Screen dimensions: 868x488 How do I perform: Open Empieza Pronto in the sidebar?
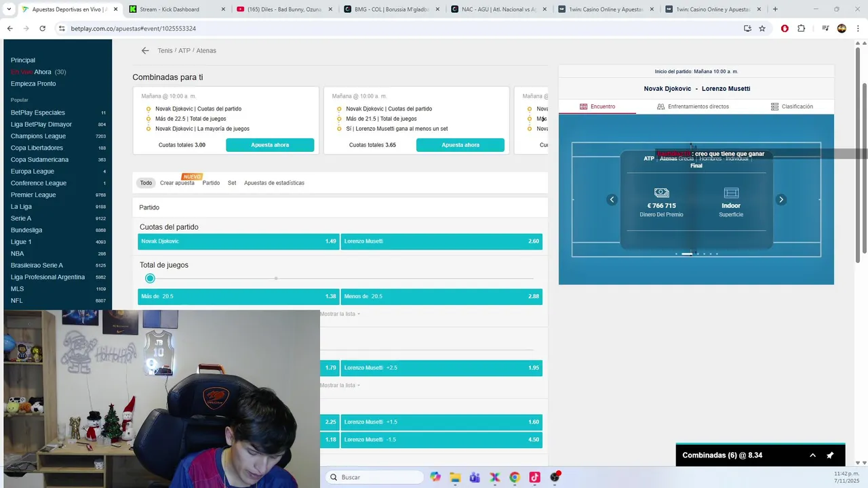[x=33, y=84]
